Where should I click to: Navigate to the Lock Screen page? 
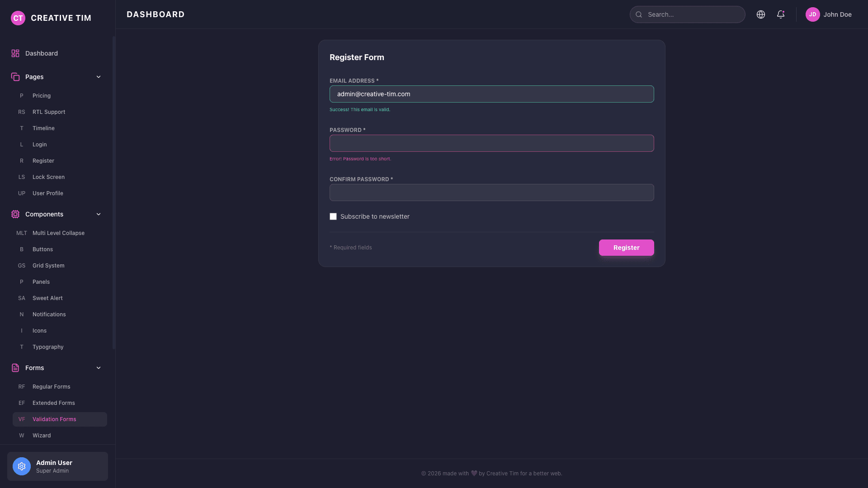coord(48,177)
